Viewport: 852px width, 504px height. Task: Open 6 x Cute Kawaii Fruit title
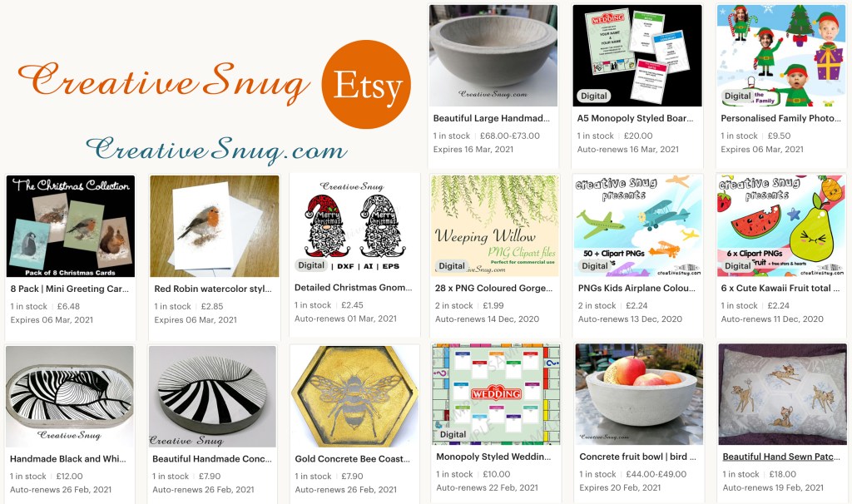click(x=780, y=288)
